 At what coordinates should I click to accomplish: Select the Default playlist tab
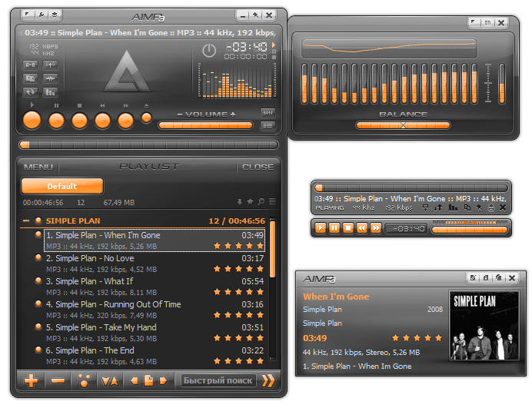[62, 186]
